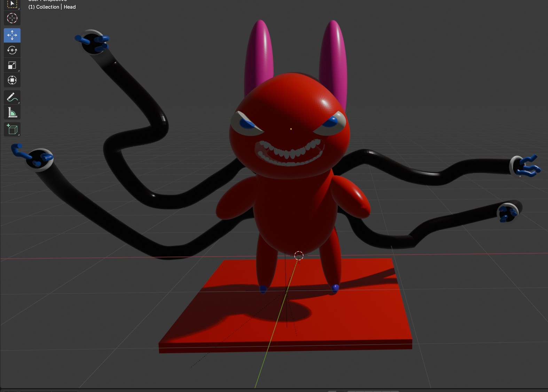
Task: Activate the 3D Cursor tool
Action: 12,18
